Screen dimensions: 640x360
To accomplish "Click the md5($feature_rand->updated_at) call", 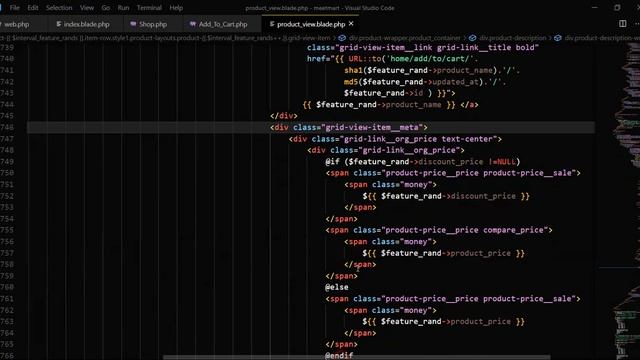I will [x=416, y=82].
